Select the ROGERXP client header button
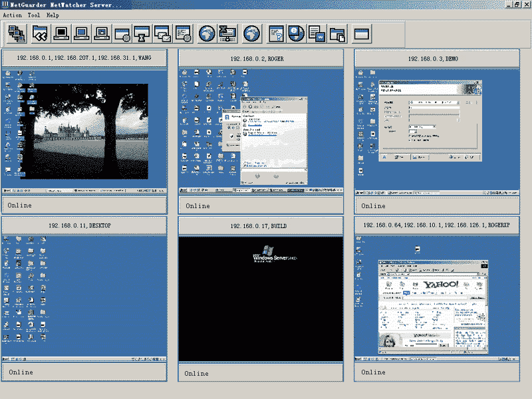The width and height of the screenshot is (532, 399). [x=437, y=225]
